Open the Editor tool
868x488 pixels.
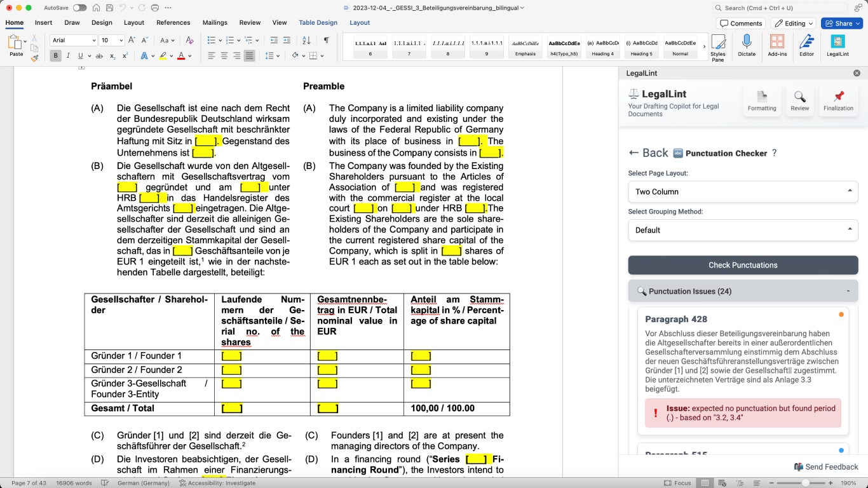coord(806,46)
